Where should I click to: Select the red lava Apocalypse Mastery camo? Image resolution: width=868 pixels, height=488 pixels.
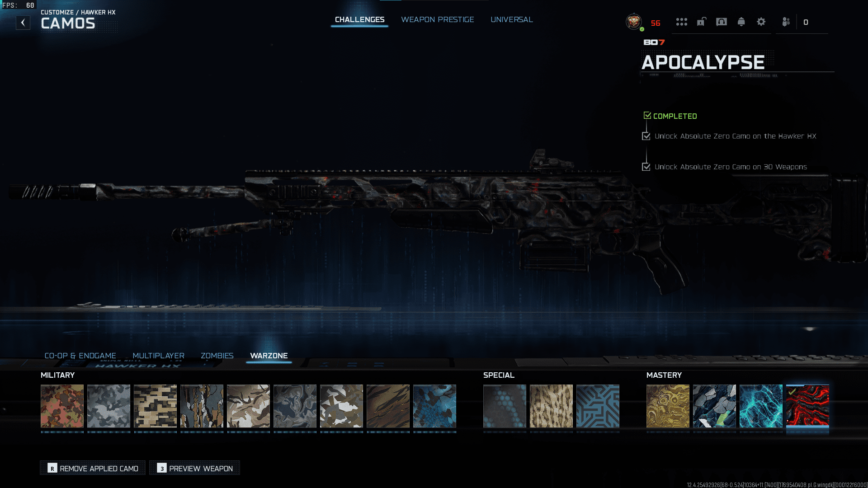(x=808, y=406)
